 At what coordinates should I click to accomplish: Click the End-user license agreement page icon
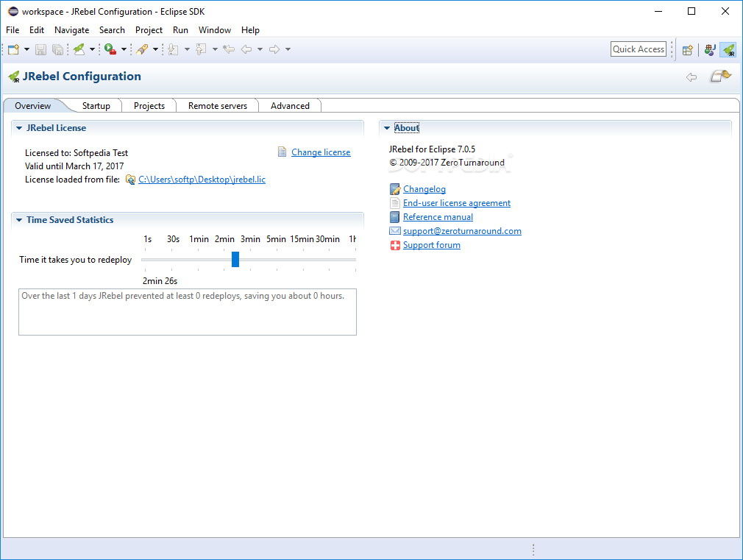pyautogui.click(x=395, y=203)
